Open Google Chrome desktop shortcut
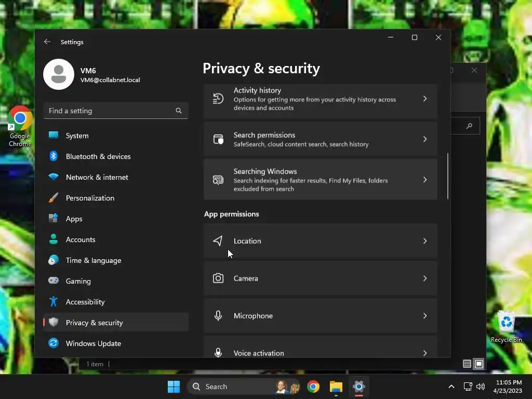The width and height of the screenshot is (532, 399). 20,126
